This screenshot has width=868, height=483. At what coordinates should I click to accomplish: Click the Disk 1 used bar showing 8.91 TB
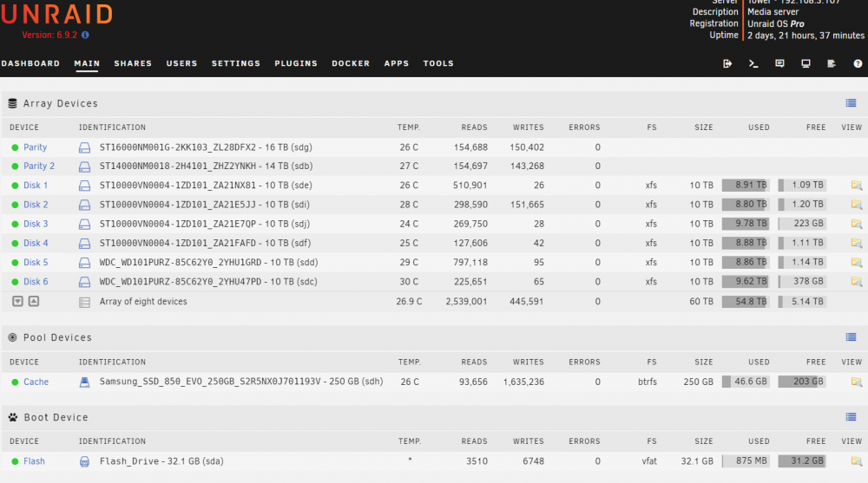(746, 186)
